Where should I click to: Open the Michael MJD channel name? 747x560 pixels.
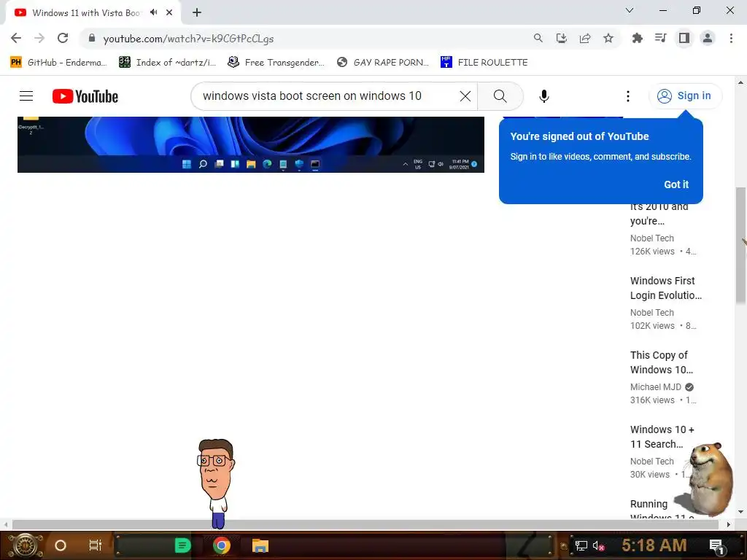pyautogui.click(x=656, y=387)
